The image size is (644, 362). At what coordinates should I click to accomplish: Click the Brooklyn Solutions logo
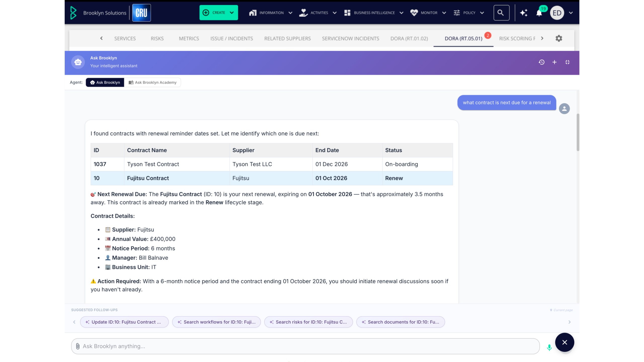click(x=98, y=13)
